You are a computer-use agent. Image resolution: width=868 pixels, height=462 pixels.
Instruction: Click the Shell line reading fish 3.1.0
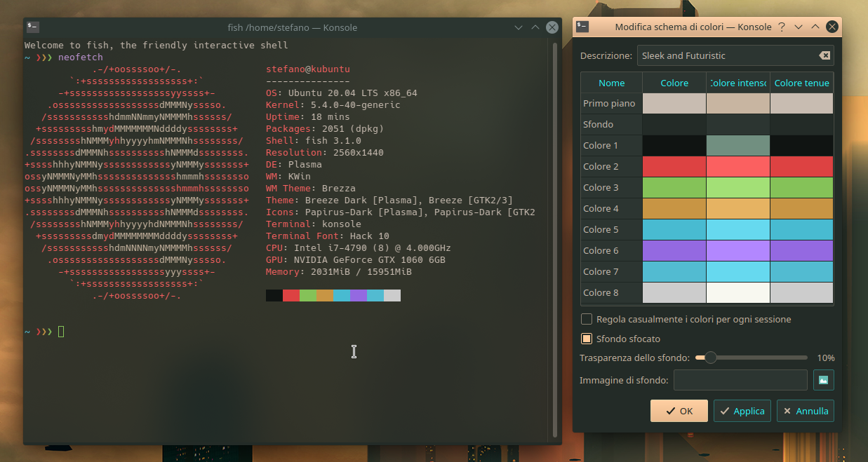pos(314,140)
